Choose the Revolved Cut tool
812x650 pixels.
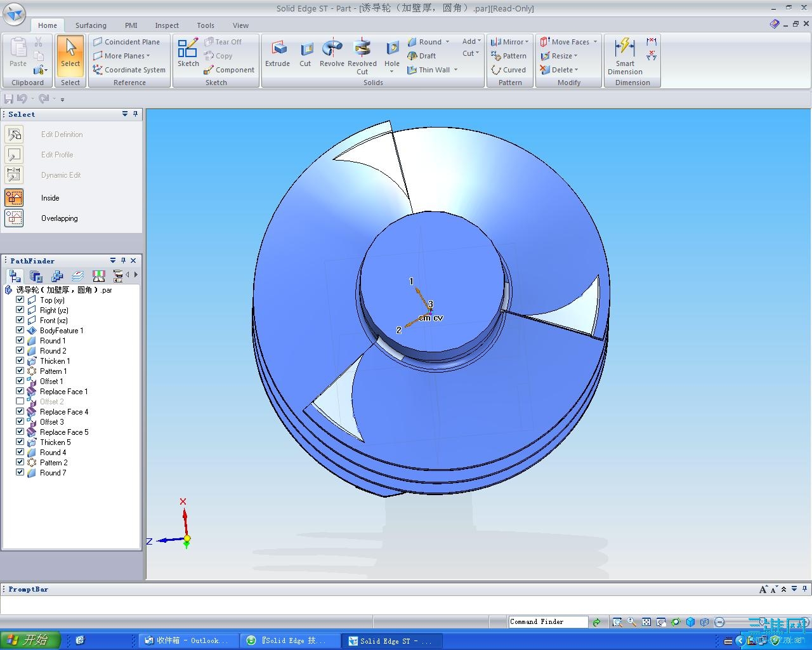click(362, 56)
